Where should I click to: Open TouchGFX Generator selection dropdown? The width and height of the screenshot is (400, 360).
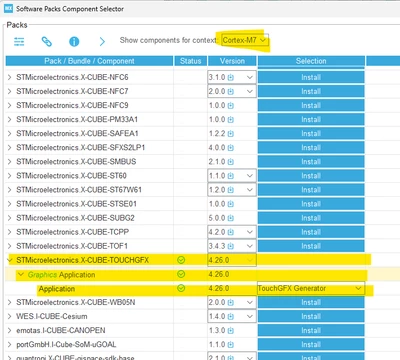tap(311, 288)
